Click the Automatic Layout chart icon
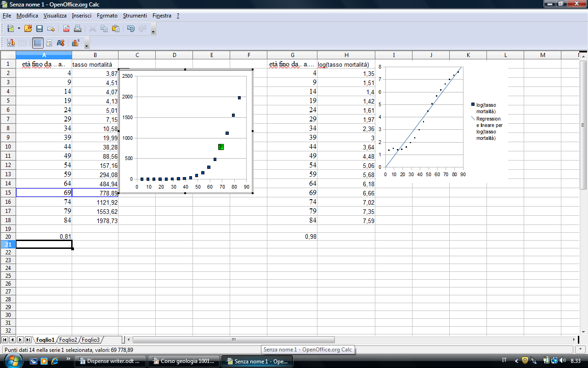The height and width of the screenshot is (368, 588). (x=76, y=43)
